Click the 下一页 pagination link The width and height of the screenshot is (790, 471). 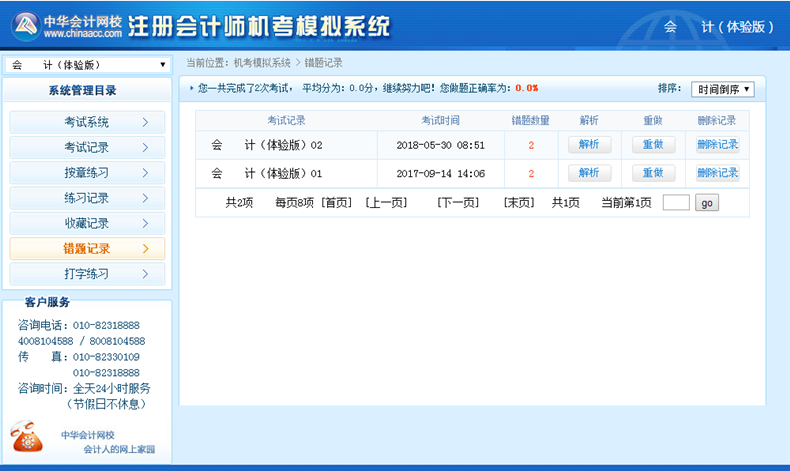pyautogui.click(x=458, y=203)
